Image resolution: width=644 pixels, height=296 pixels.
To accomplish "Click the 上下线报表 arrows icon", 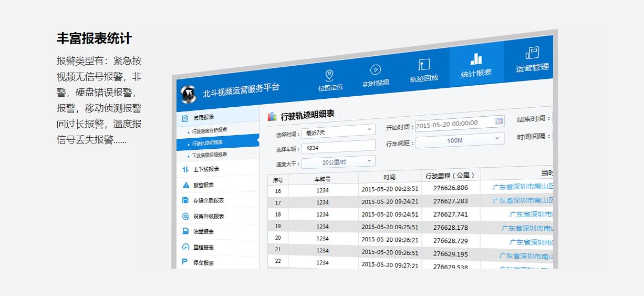I will [x=185, y=170].
